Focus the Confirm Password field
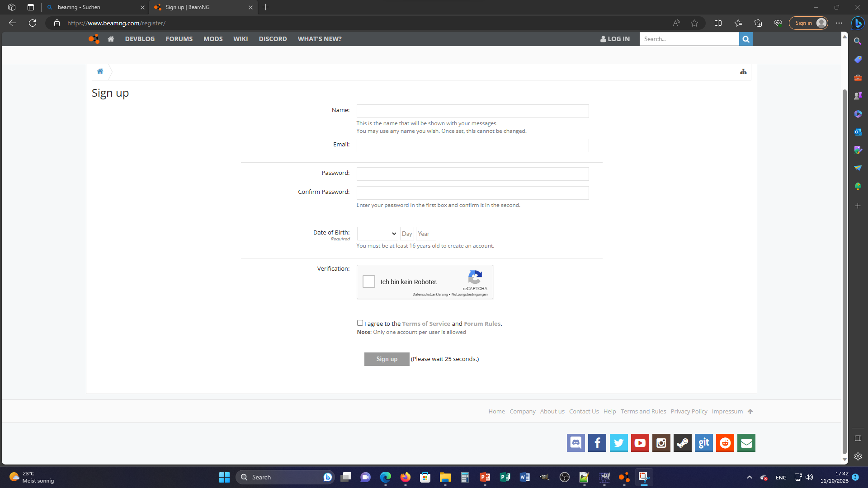 point(472,193)
